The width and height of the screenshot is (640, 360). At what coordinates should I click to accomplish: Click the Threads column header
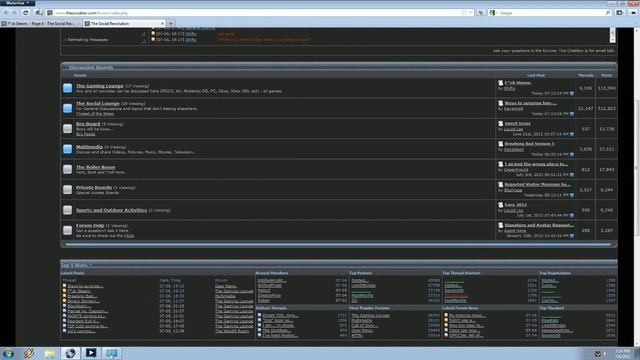coord(586,75)
